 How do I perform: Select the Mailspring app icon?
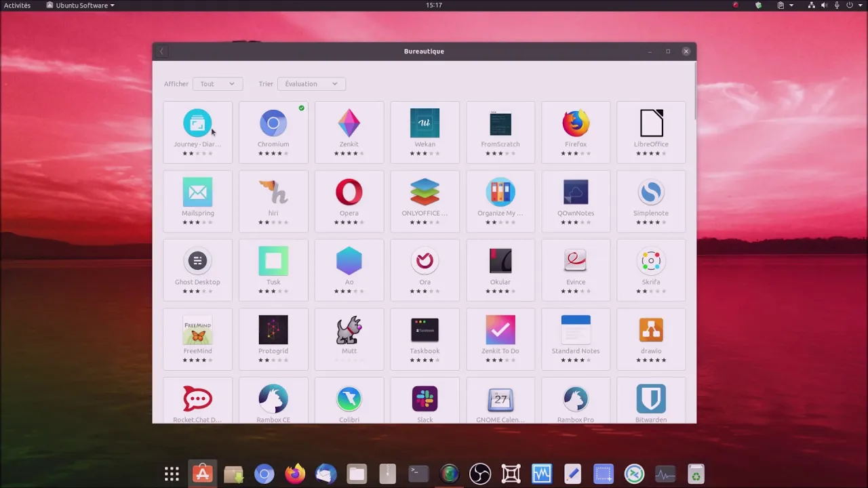tap(197, 192)
